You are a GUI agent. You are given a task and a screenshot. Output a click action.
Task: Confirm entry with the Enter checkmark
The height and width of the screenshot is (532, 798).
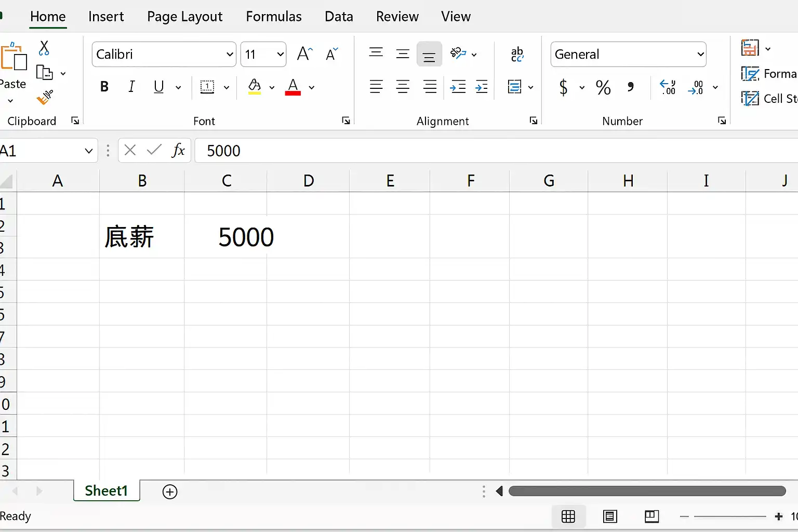tap(154, 151)
